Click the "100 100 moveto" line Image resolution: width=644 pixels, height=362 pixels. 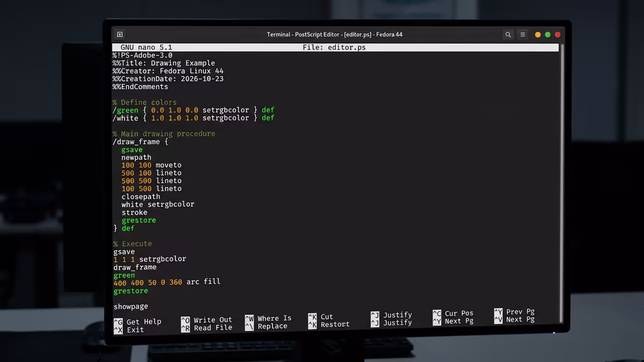tap(151, 165)
